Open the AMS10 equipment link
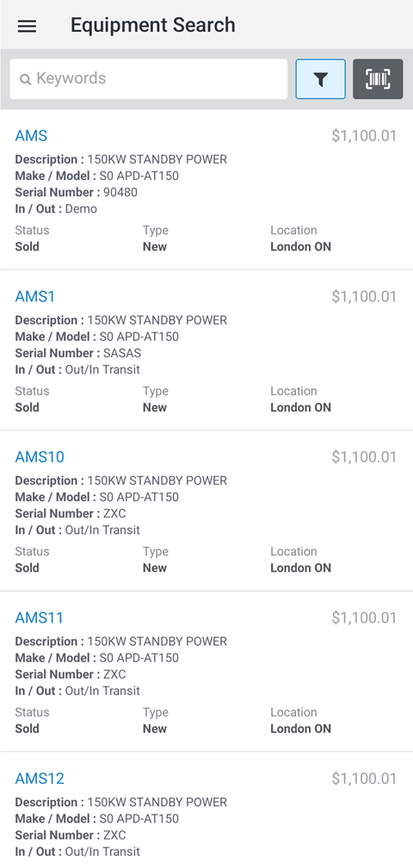This screenshot has width=413, height=868. [40, 456]
